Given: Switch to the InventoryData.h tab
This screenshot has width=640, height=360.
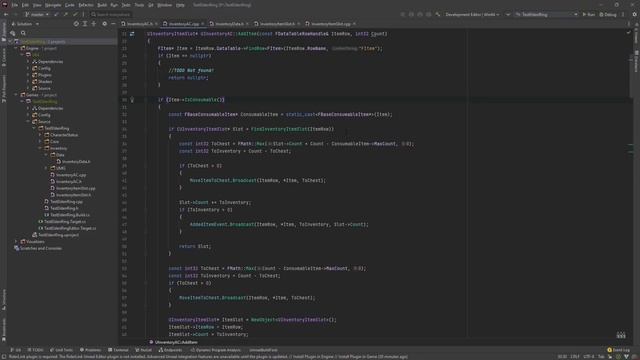Looking at the screenshot, I should pos(229,24).
